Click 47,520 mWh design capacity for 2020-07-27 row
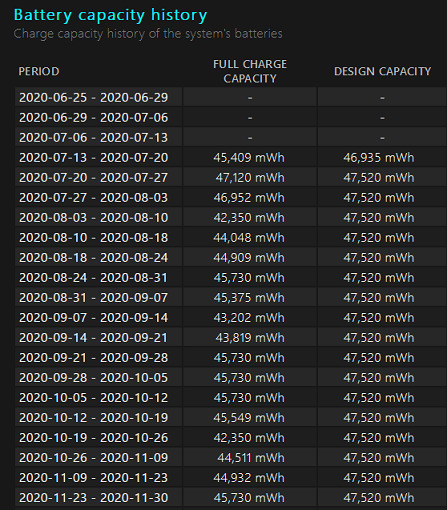 [x=379, y=198]
